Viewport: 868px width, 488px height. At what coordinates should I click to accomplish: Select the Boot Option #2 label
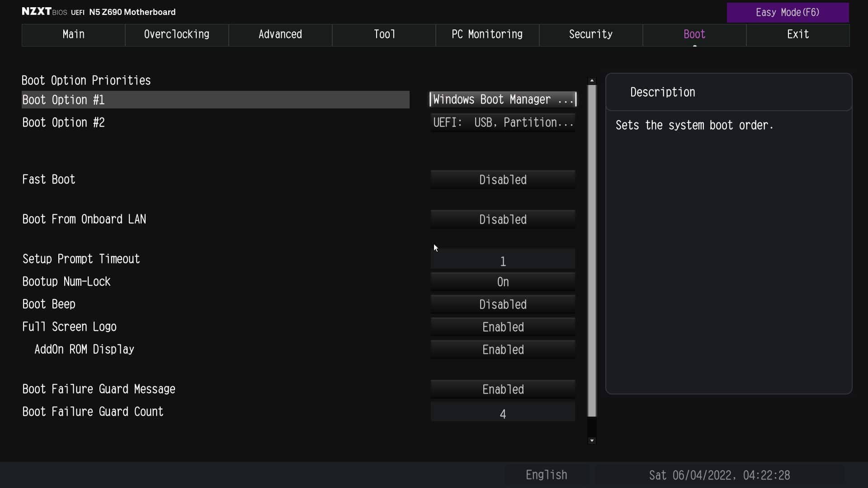63,122
